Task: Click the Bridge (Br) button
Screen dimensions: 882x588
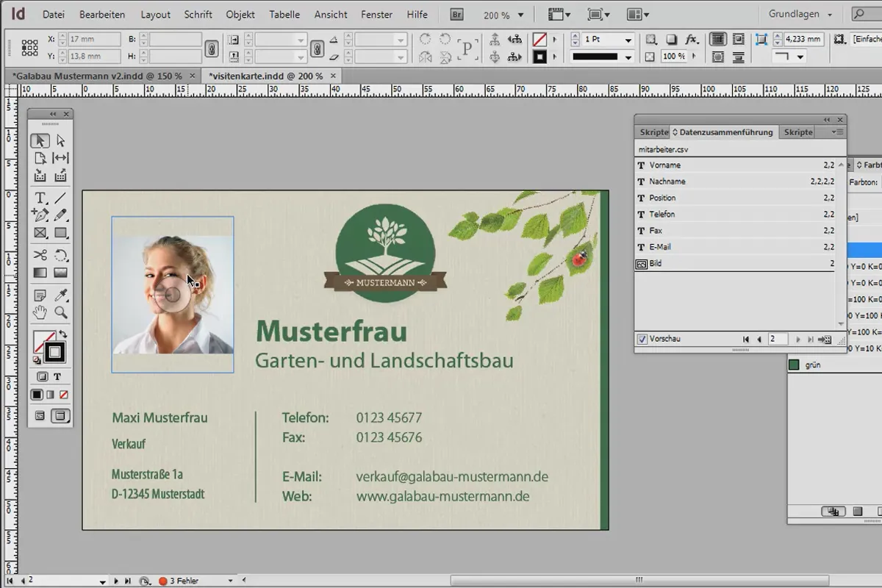Action: click(x=456, y=14)
